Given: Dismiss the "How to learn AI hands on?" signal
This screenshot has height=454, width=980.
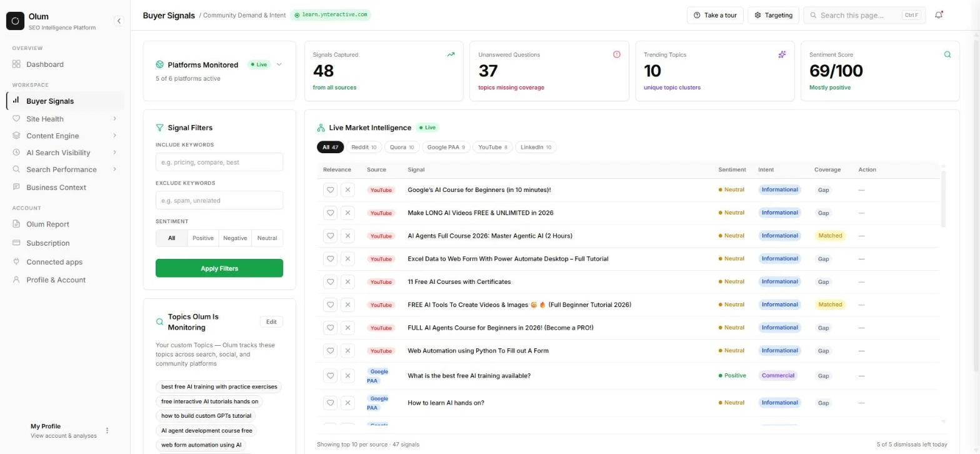Looking at the screenshot, I should click(x=348, y=403).
